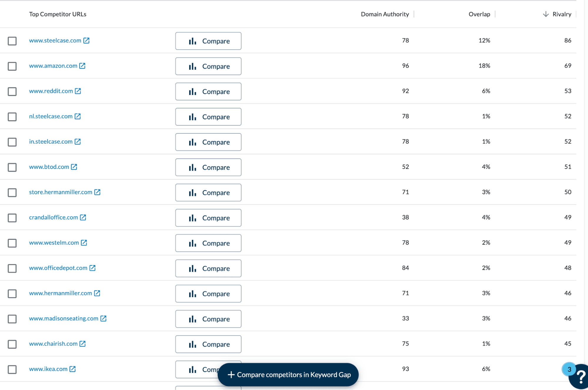Screen dimensions: 588x390
Task: Sort by the Rivalry column header
Action: pyautogui.click(x=562, y=14)
